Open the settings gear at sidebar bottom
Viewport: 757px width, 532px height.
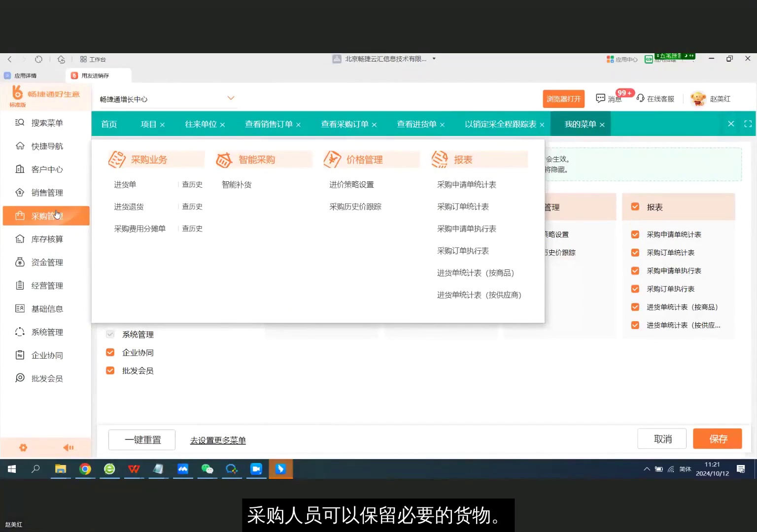click(x=23, y=447)
